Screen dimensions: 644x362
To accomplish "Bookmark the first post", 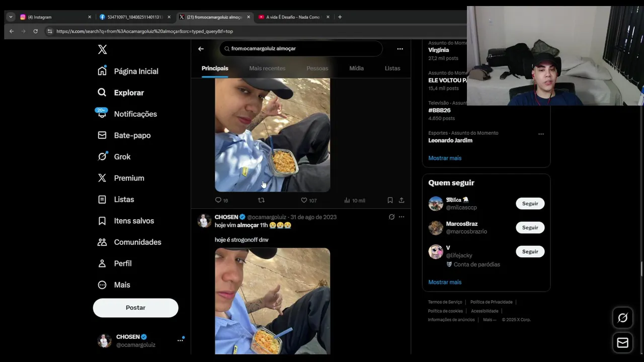I will [x=390, y=200].
